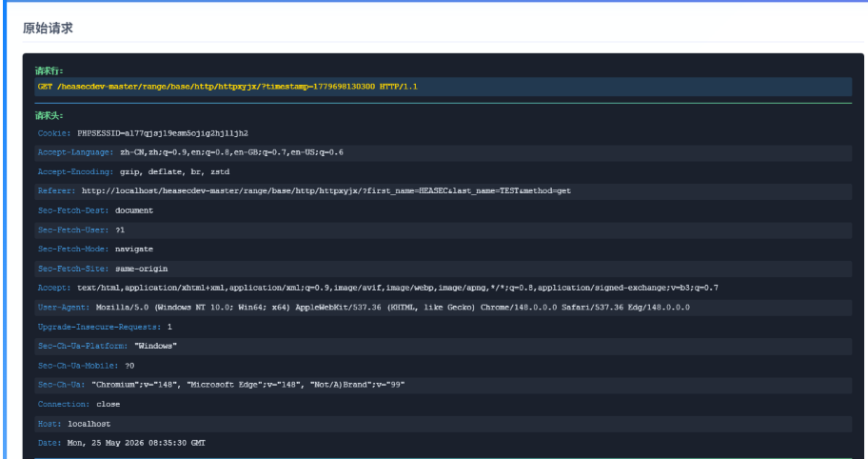This screenshot has width=868, height=459.
Task: Select the Sec-Fetch-User header row
Action: (443, 230)
